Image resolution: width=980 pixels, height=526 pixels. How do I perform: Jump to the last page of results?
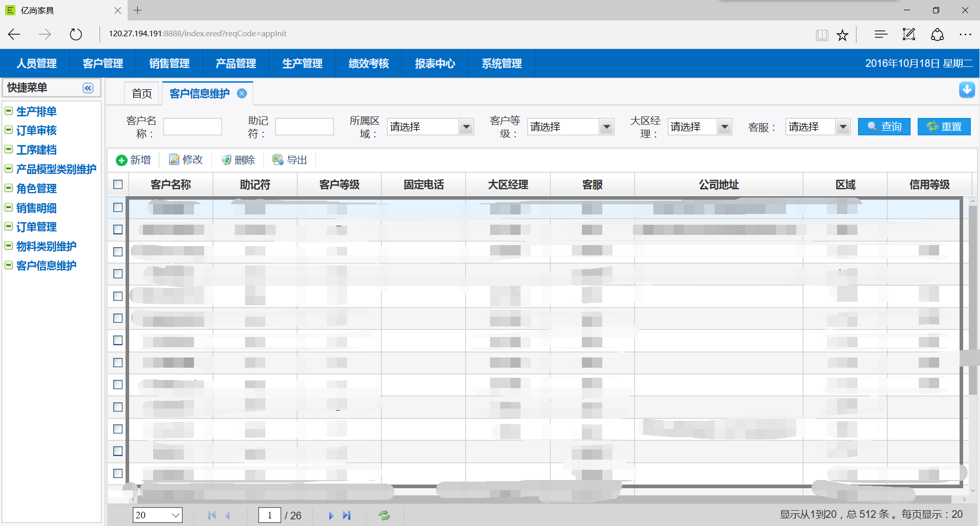(x=347, y=515)
